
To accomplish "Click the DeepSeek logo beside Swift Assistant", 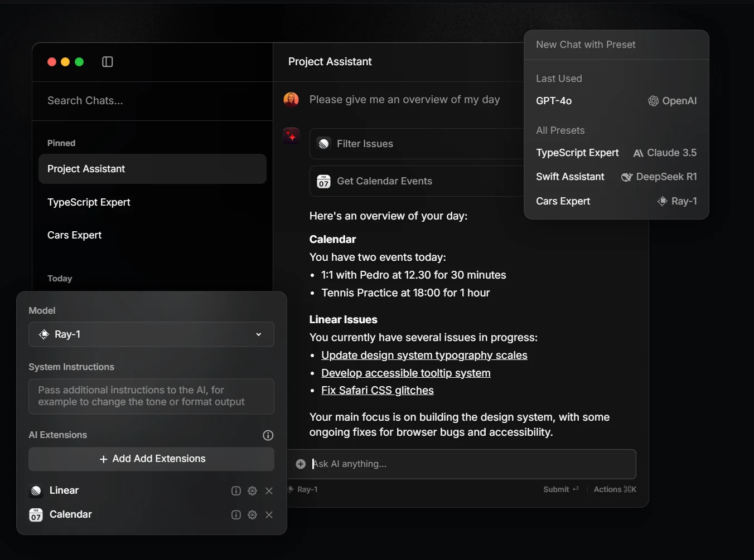I will 626,177.
